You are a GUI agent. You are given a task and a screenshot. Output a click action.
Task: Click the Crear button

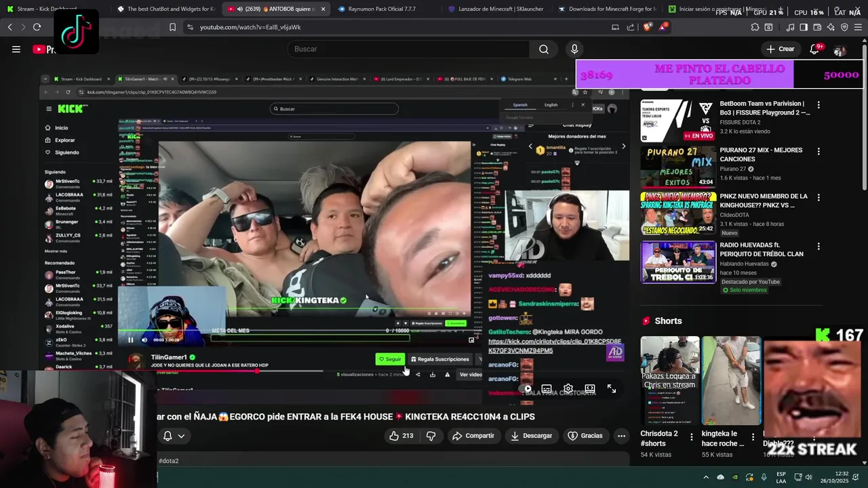point(780,49)
